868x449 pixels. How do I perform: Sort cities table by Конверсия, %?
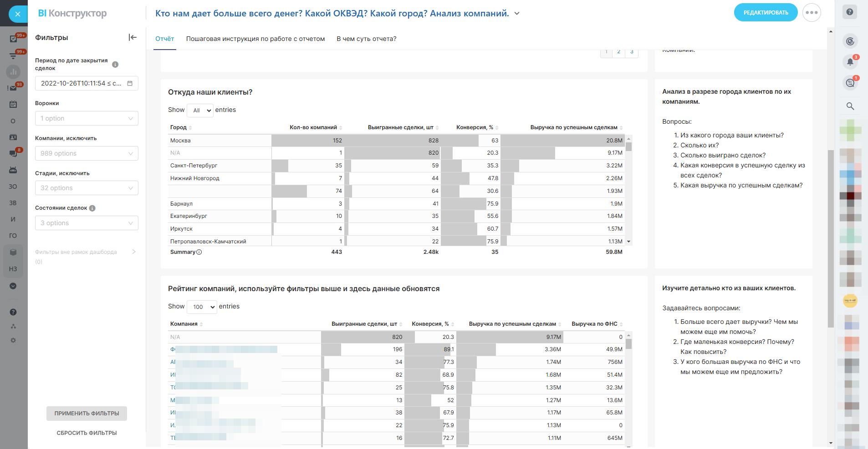coord(477,127)
